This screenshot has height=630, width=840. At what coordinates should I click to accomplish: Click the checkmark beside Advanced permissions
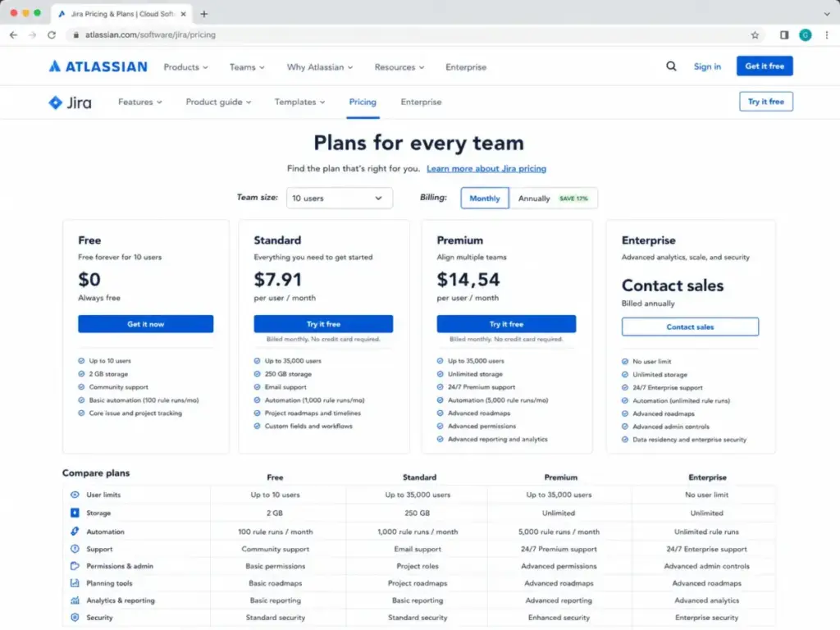441,426
